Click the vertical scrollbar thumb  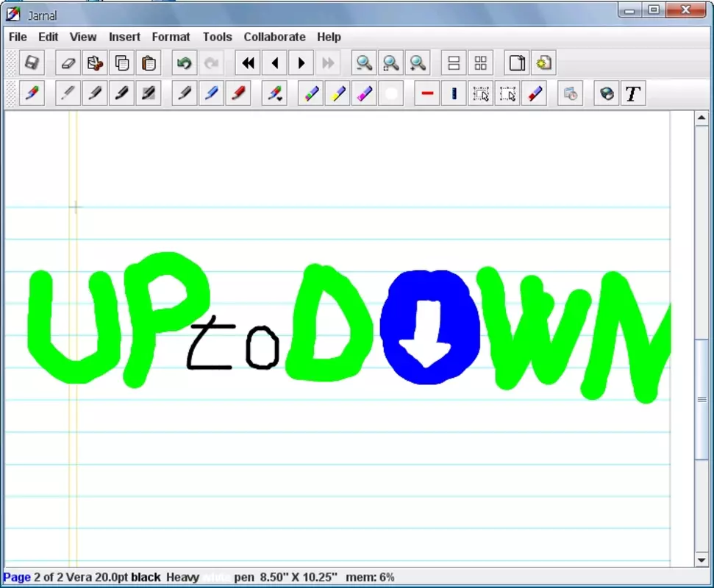(701, 400)
